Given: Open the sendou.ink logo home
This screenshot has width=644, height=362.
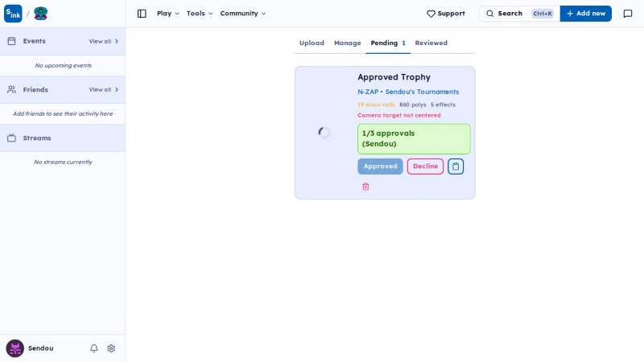Looking at the screenshot, I should pyautogui.click(x=13, y=14).
